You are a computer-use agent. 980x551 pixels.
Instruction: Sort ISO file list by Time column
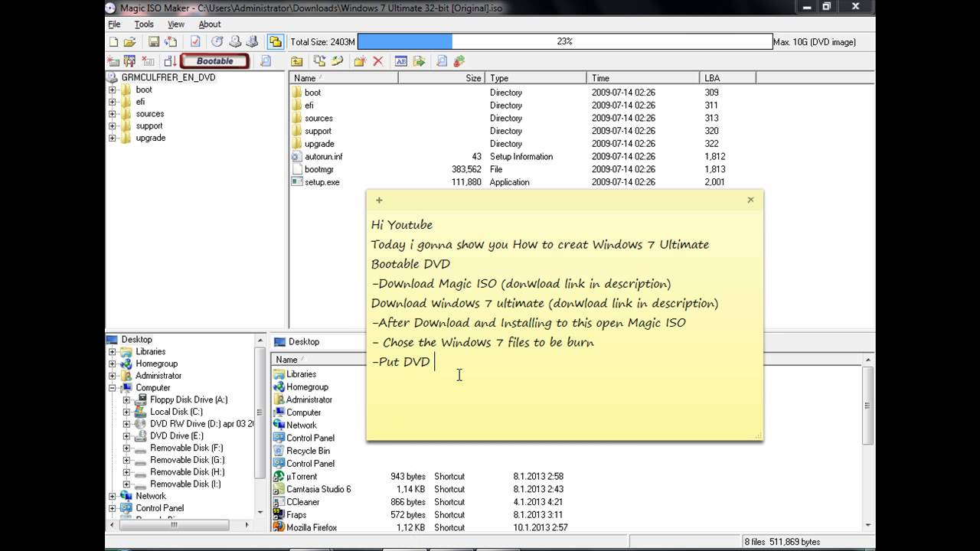coord(643,78)
